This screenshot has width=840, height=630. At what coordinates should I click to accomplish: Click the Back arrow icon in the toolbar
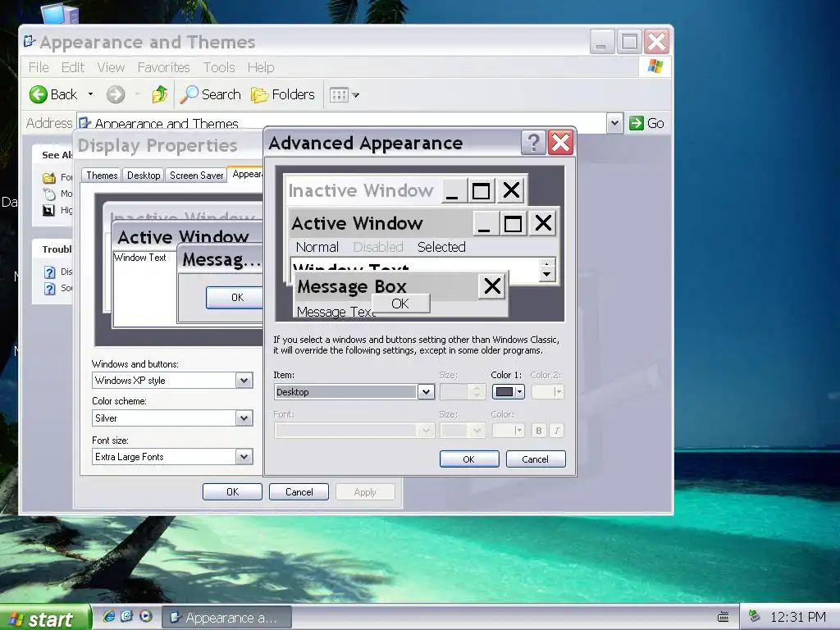(38, 95)
